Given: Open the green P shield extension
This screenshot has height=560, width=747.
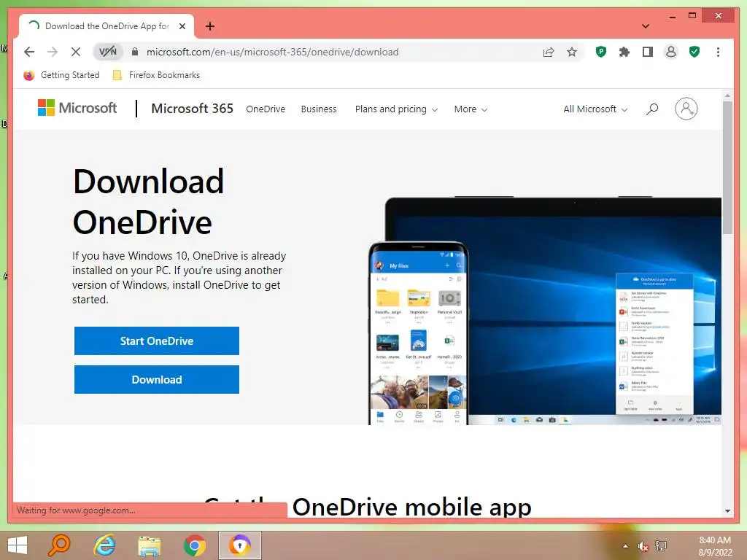Looking at the screenshot, I should [x=601, y=52].
